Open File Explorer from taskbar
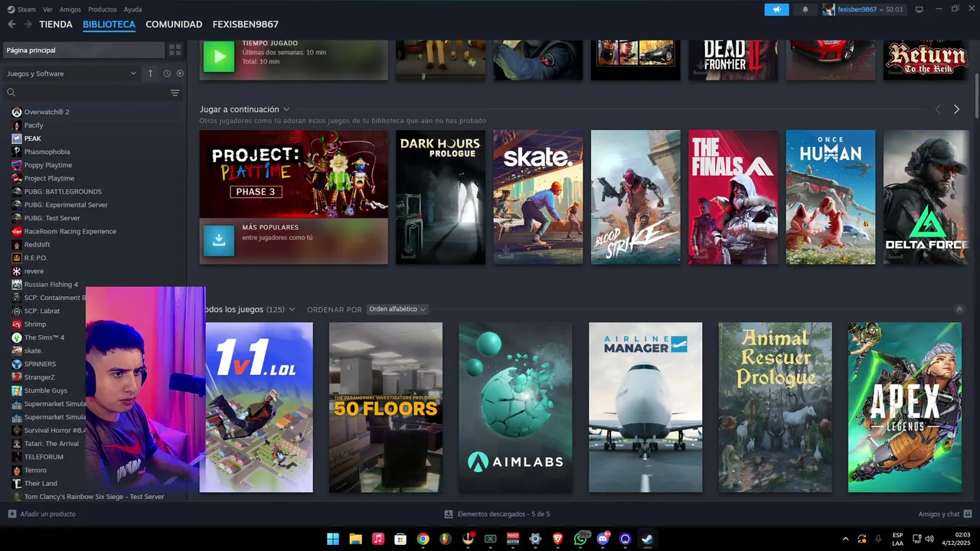980x551 pixels. pyautogui.click(x=355, y=539)
